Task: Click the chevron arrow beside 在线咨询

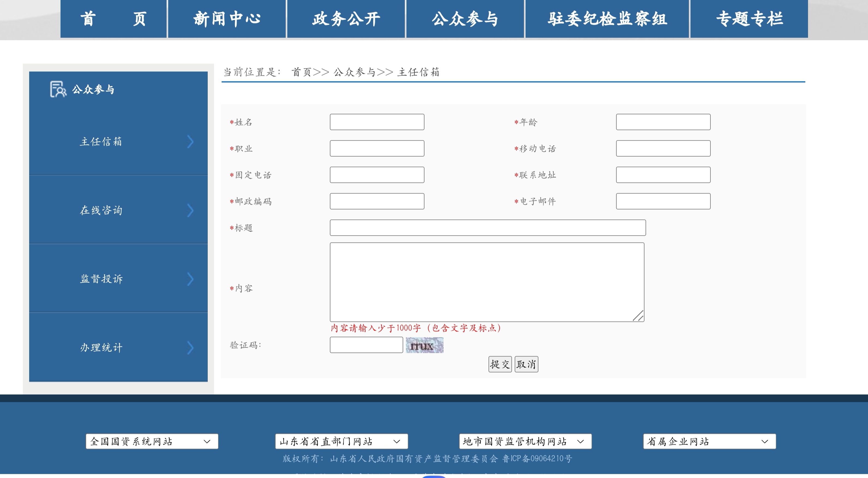Action: coord(190,211)
